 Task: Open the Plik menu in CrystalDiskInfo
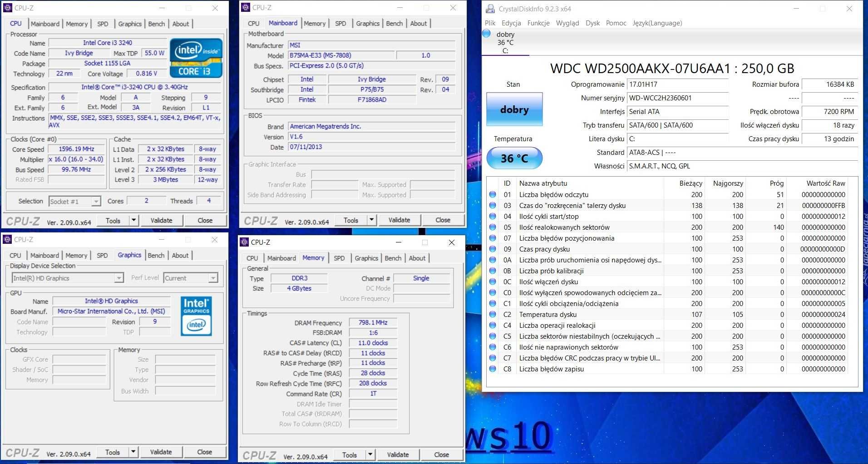click(490, 23)
